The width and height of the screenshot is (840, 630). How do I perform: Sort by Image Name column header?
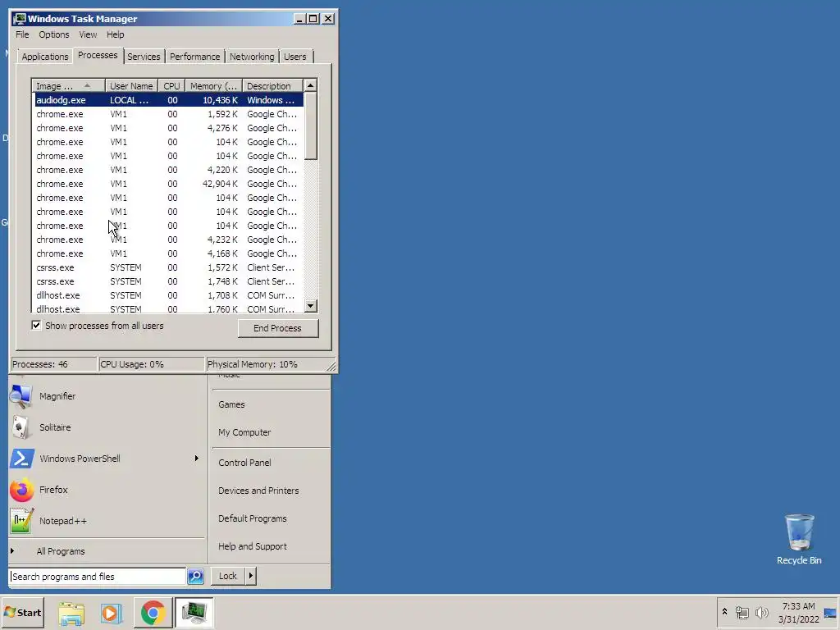click(69, 86)
